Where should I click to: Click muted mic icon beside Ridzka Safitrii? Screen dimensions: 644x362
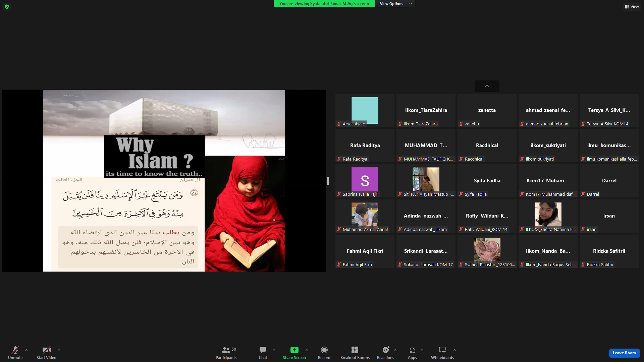pos(583,264)
